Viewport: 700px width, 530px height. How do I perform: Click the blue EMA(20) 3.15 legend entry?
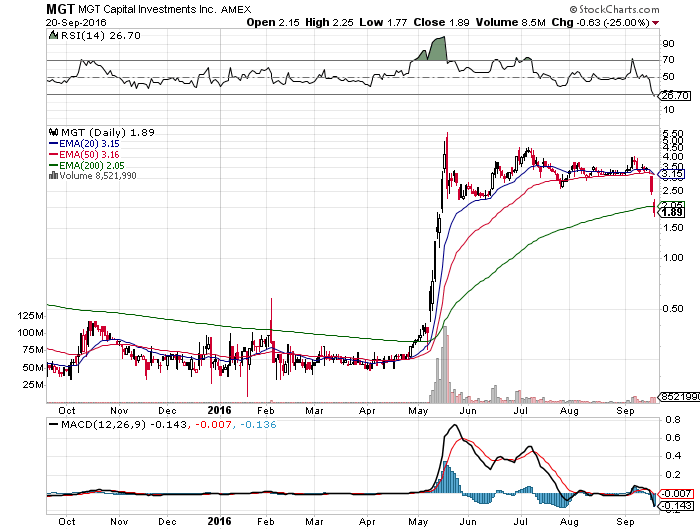[84, 144]
